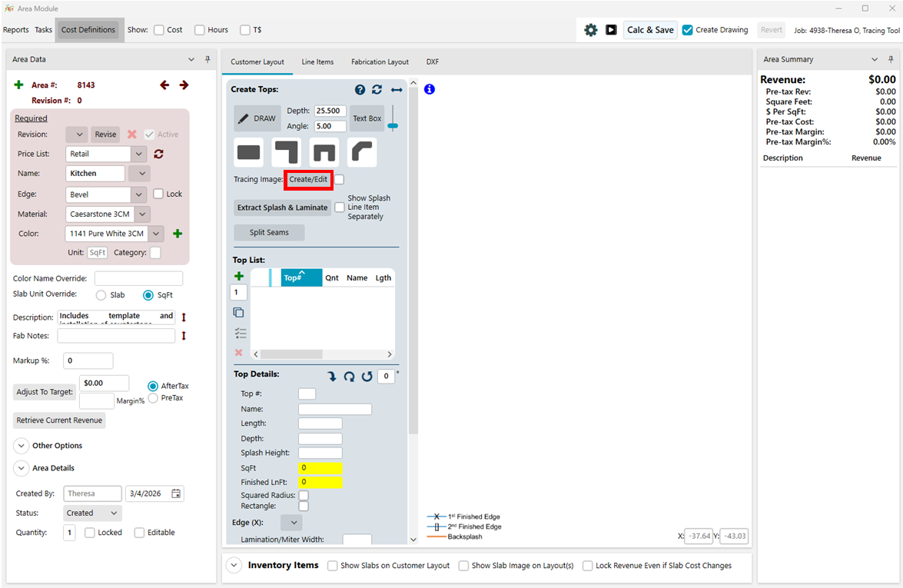Toggle Show Cost checkbox
This screenshot has width=903, height=588.
coord(159,30)
